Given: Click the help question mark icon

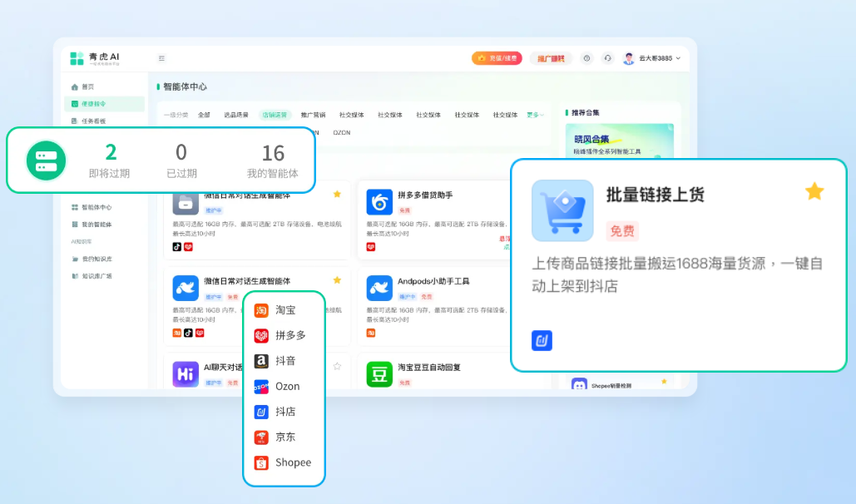Looking at the screenshot, I should coord(586,58).
